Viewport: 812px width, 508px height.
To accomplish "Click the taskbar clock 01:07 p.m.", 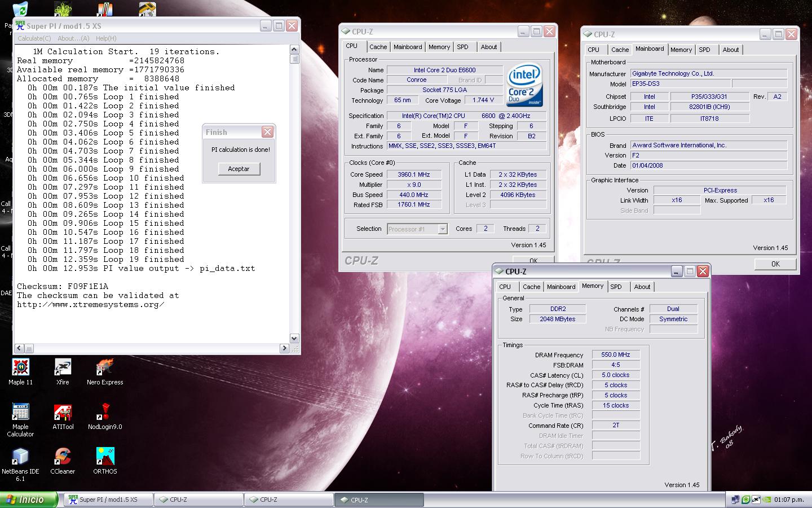I will (x=789, y=500).
